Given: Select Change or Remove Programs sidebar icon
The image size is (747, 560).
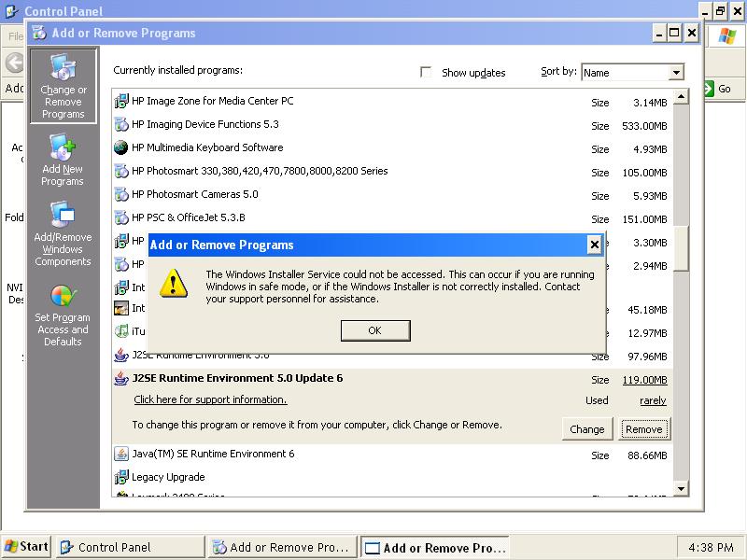Looking at the screenshot, I should pyautogui.click(x=63, y=86).
